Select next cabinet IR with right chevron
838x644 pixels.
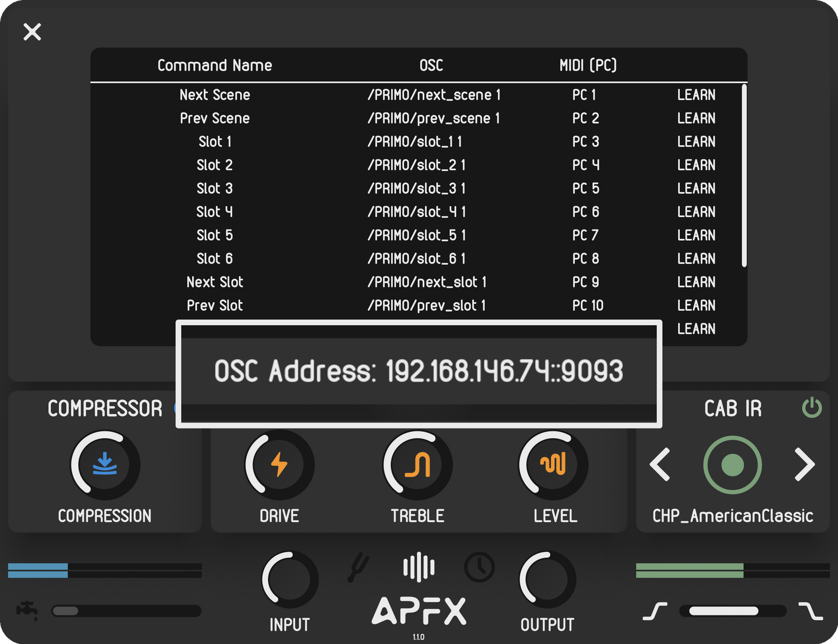pos(804,464)
